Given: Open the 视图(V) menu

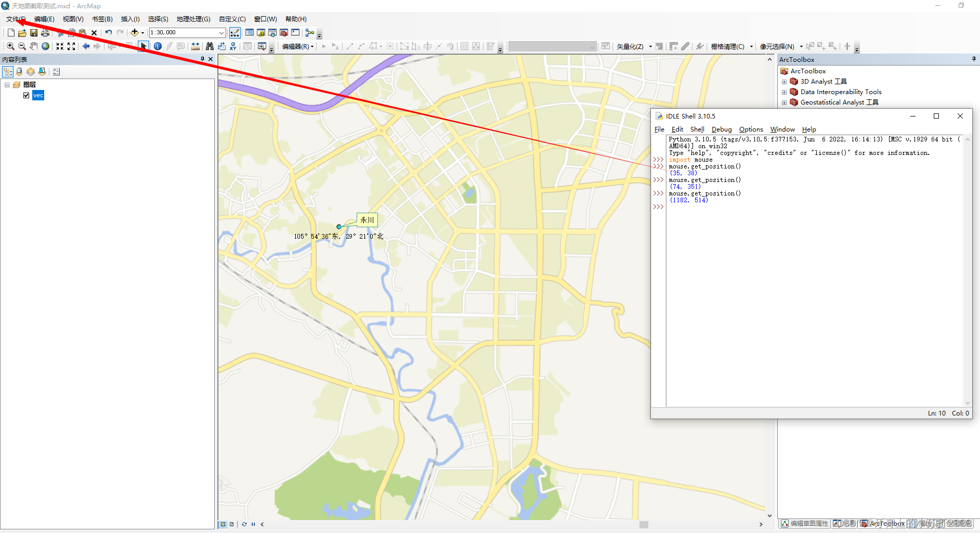Looking at the screenshot, I should coord(73,19).
